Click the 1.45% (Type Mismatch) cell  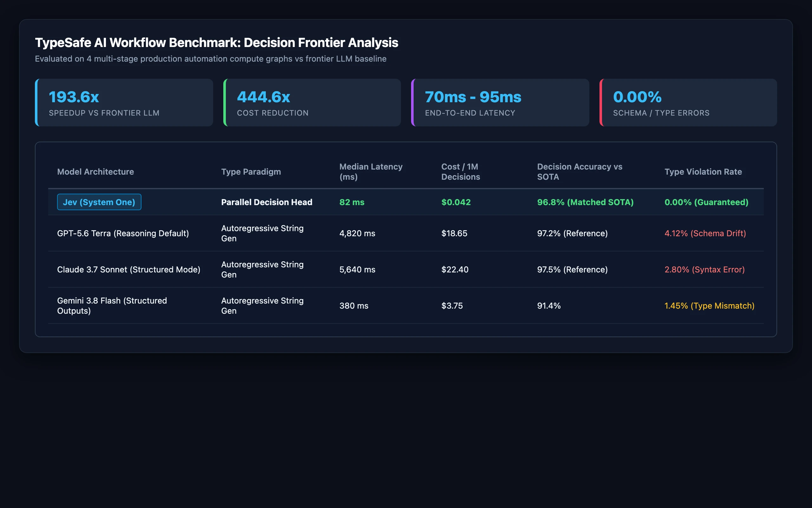[x=709, y=306]
